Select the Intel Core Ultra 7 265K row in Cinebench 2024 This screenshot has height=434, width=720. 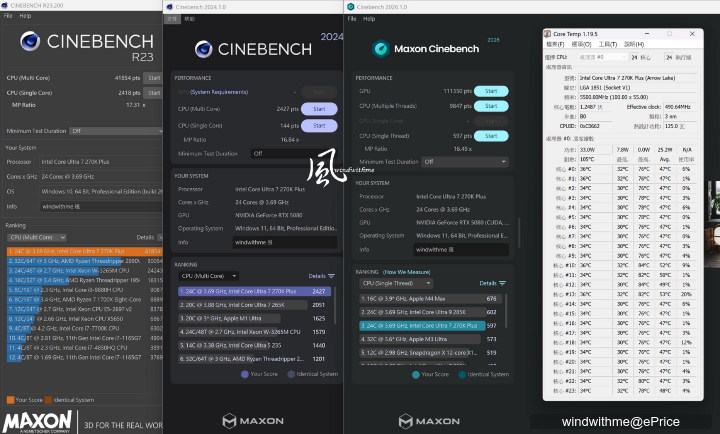[x=252, y=305]
